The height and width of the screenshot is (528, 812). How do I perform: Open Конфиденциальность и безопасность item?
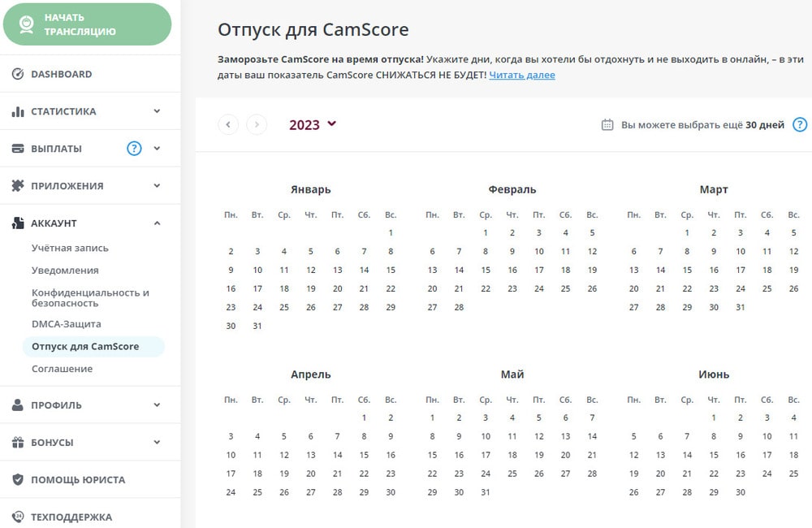(x=90, y=297)
